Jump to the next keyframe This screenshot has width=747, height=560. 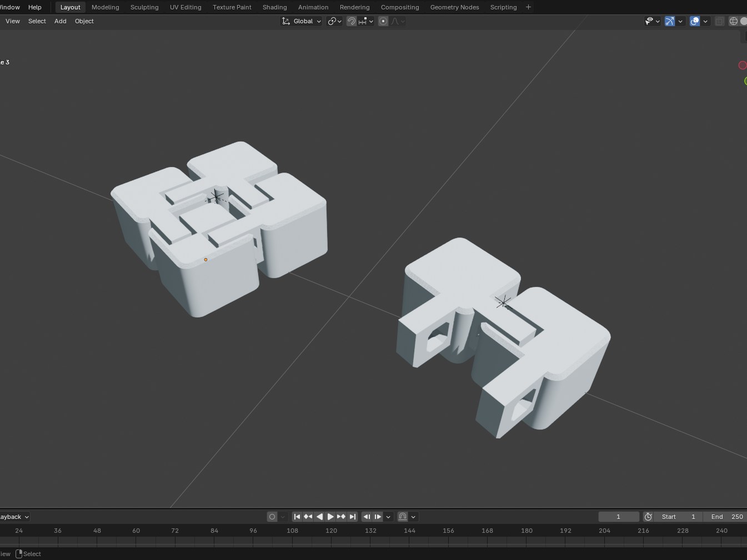click(x=342, y=517)
